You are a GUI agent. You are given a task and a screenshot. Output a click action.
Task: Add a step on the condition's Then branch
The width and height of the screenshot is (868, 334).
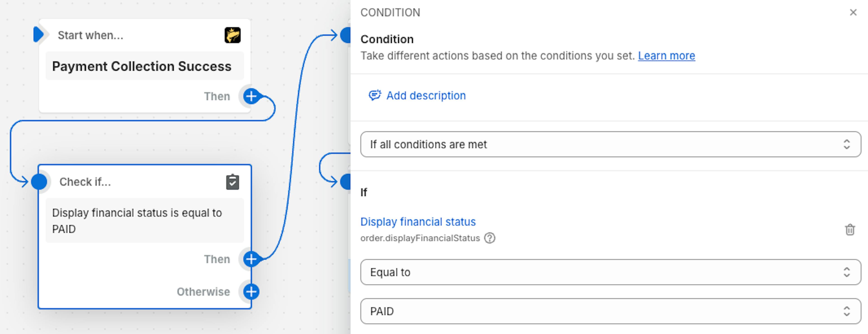[x=251, y=259]
